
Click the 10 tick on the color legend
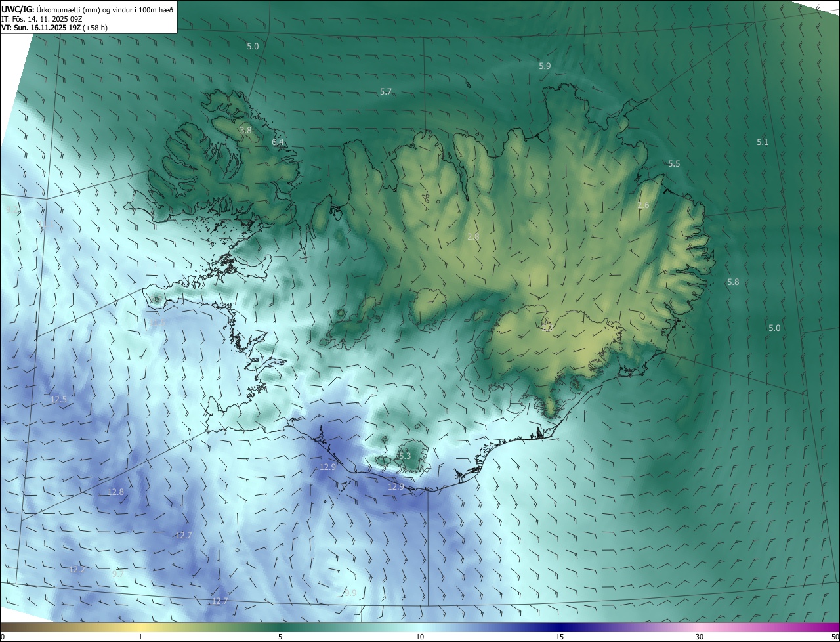(419, 636)
